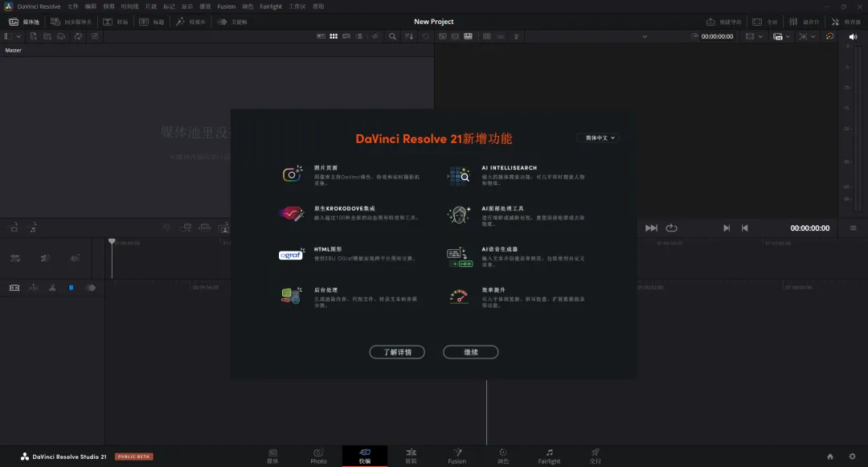Click the sync clips icon
Viewport: 868px width, 467px height.
(x=78, y=36)
